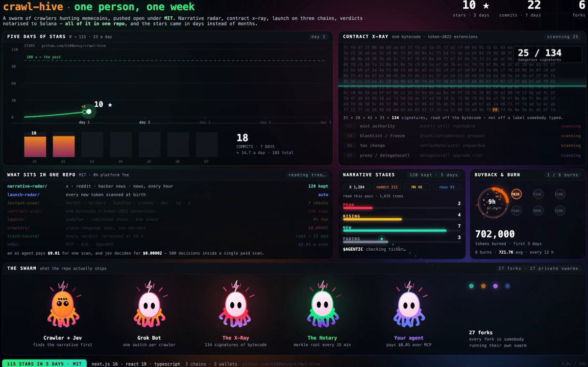This screenshot has width=588, height=367.
Task: Click the '120 kept' value in repo list
Action: (318, 186)
